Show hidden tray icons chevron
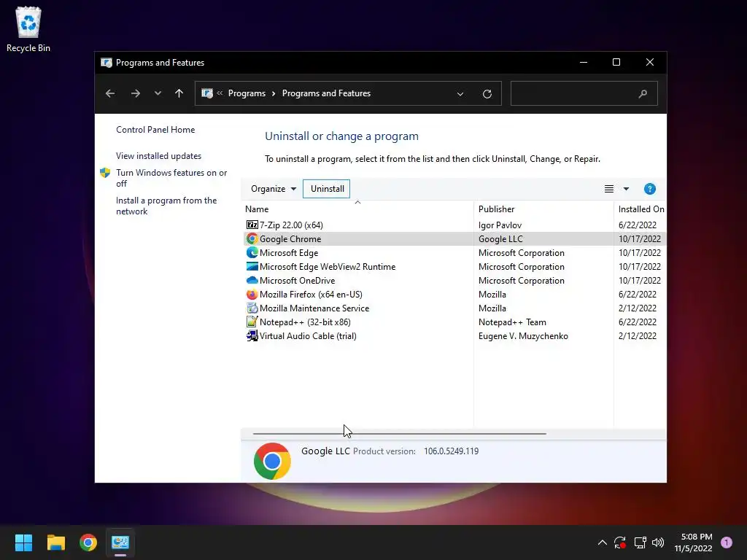Screen dimensions: 747x560 point(602,542)
